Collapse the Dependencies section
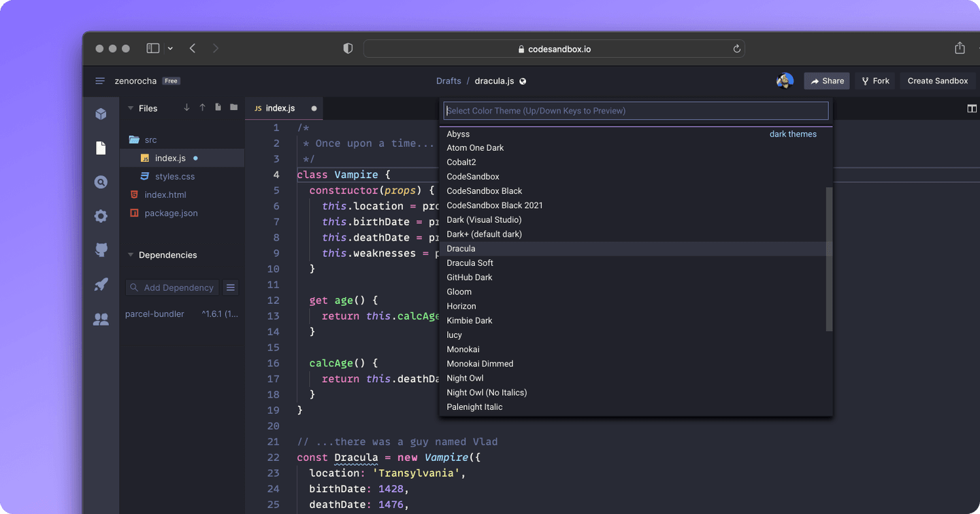This screenshot has height=514, width=980. tap(130, 254)
